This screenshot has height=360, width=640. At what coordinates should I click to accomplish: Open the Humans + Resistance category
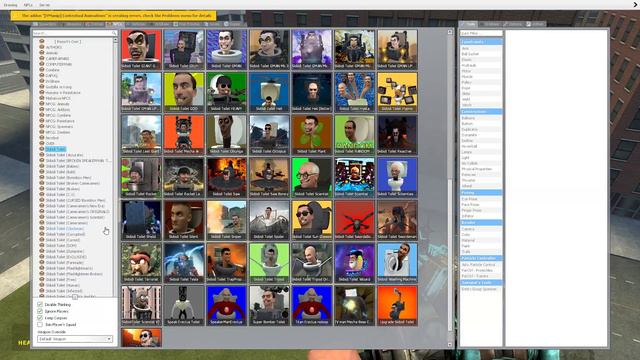click(x=63, y=93)
